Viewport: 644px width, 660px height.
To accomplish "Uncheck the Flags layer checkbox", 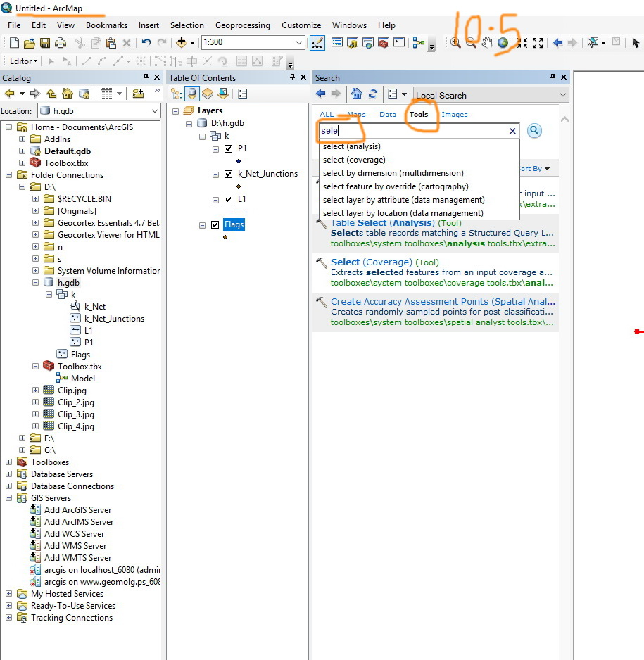I will 215,225.
